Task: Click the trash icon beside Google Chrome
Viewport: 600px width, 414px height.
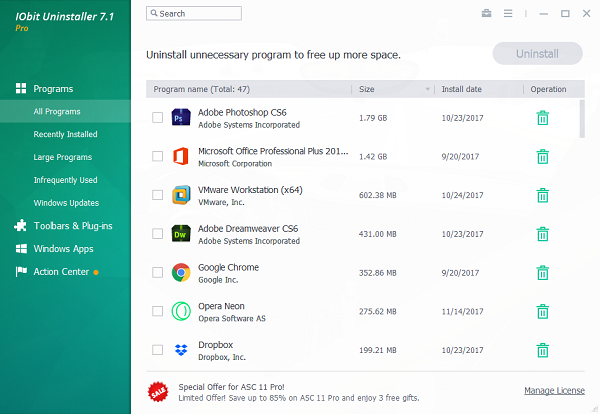Action: 542,273
